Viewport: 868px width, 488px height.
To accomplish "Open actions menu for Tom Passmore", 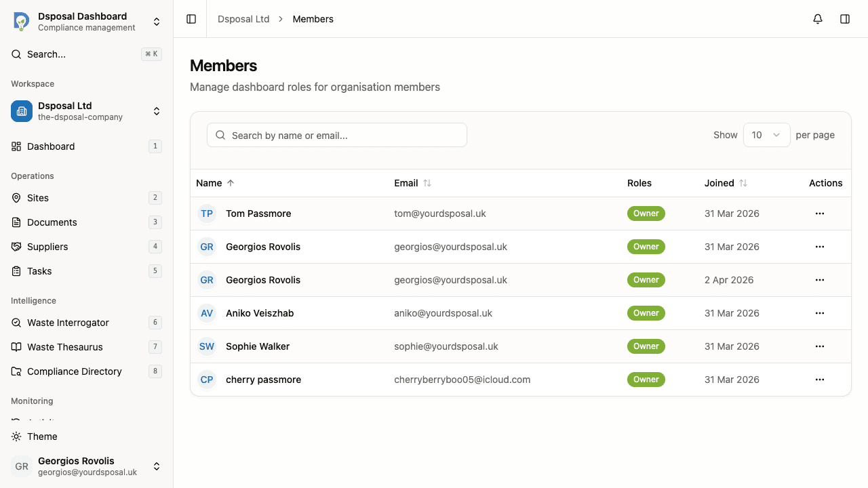I will coord(820,213).
